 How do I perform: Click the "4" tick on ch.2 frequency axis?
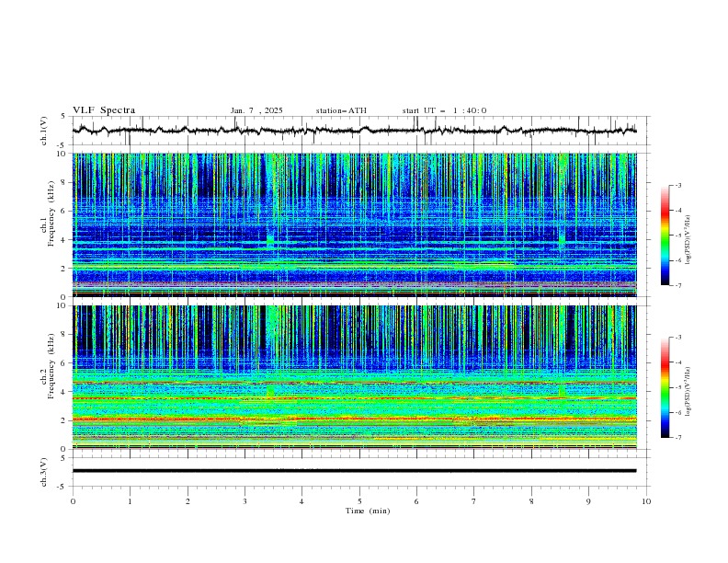tap(64, 392)
